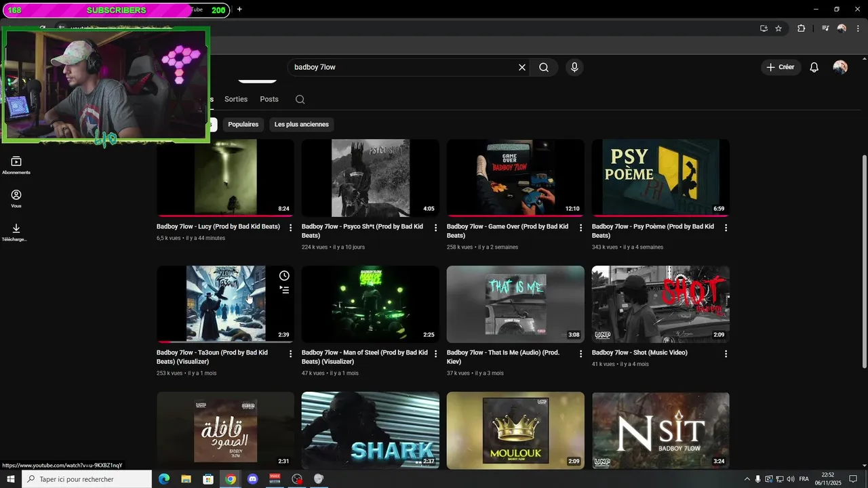Open options menu for Shot music video
The image size is (868, 488).
(x=726, y=354)
